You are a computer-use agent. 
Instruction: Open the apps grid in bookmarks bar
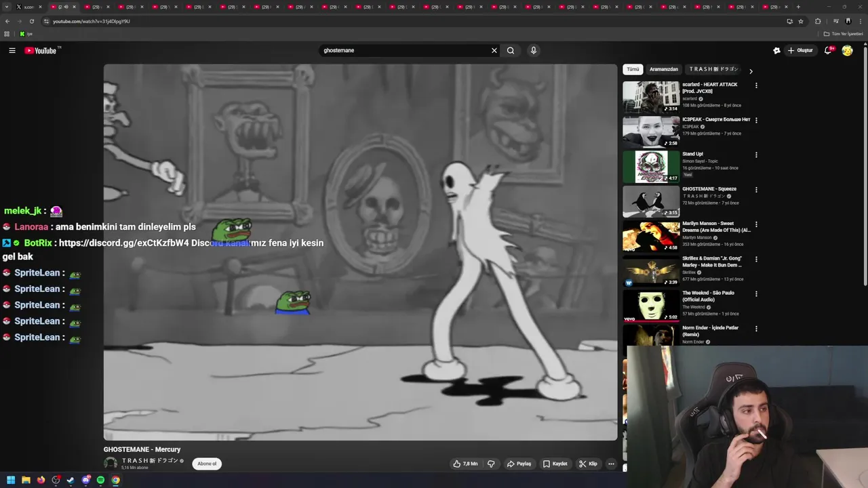(7, 34)
